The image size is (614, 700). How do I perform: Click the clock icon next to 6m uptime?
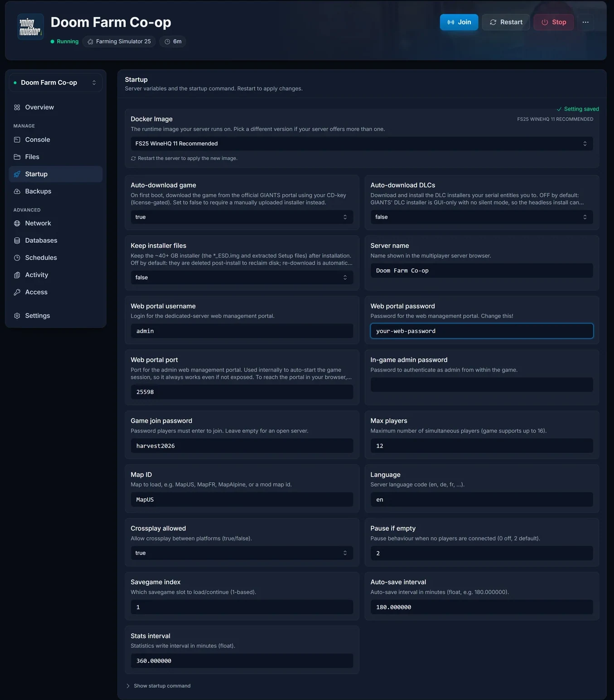click(167, 42)
